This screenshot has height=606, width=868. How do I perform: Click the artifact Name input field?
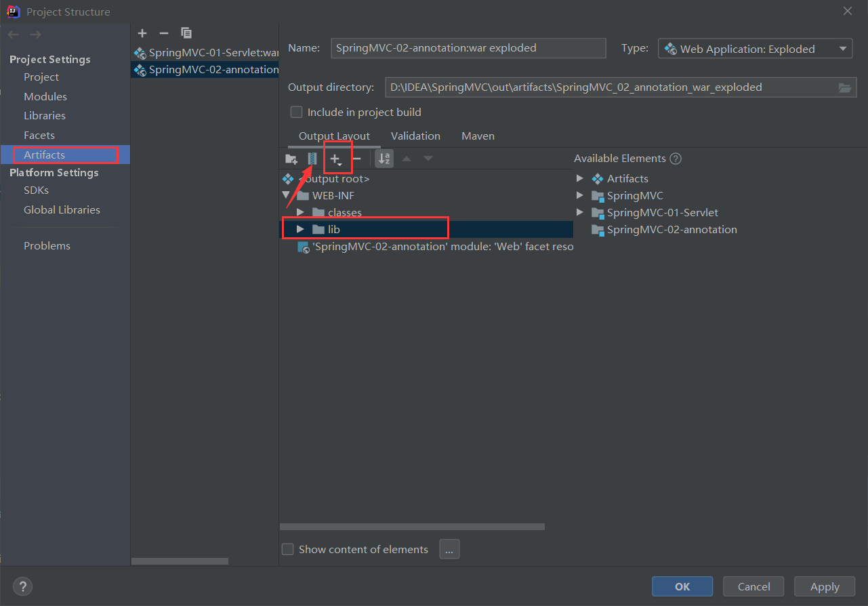468,48
